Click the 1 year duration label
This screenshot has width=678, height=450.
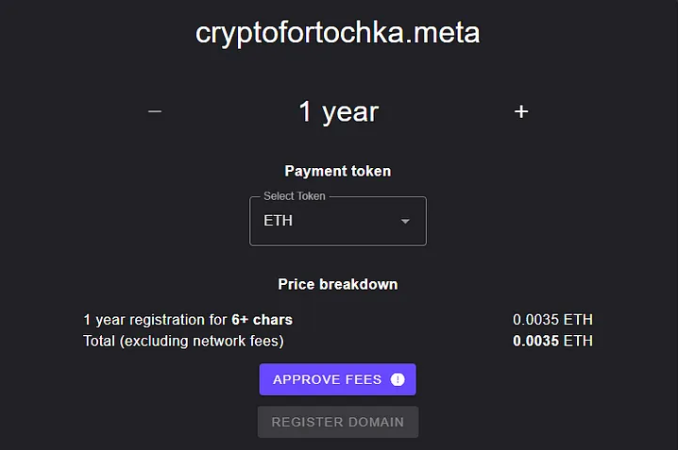(x=339, y=112)
